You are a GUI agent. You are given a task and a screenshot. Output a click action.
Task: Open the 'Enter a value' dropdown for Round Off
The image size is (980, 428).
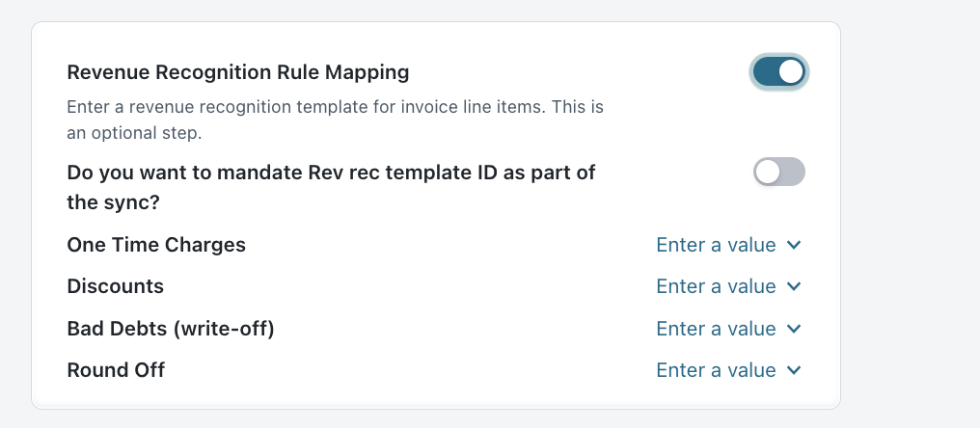pos(729,370)
